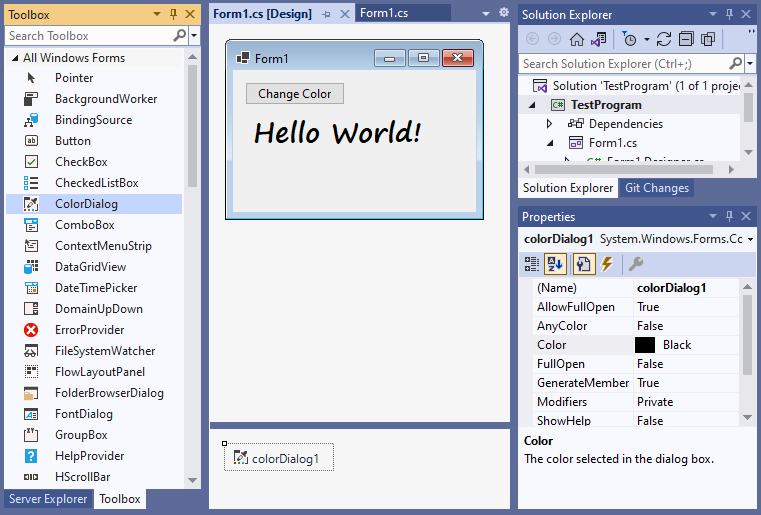This screenshot has height=515, width=761.
Task: Open Solution Explorer search options dropdown
Action: click(750, 64)
